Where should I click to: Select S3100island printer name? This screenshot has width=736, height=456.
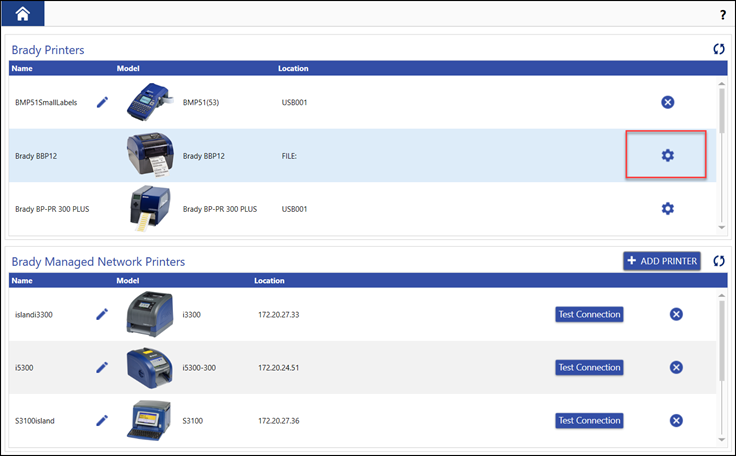point(35,421)
